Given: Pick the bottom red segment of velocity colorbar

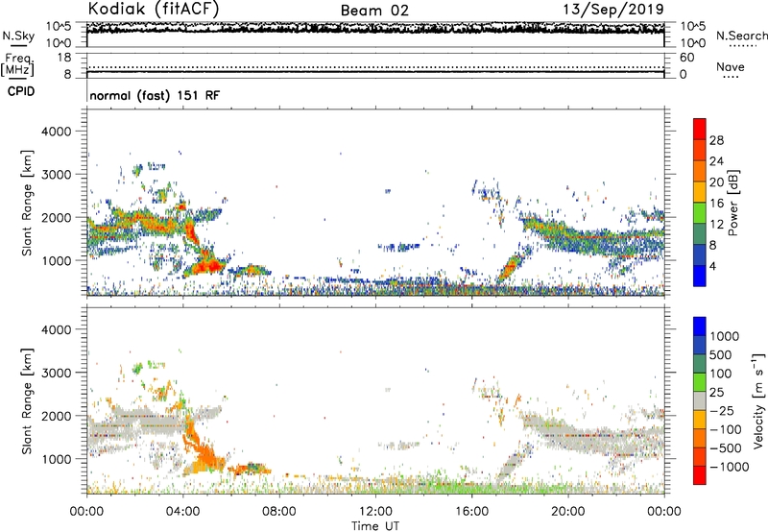Looking at the screenshot, I should tap(700, 475).
